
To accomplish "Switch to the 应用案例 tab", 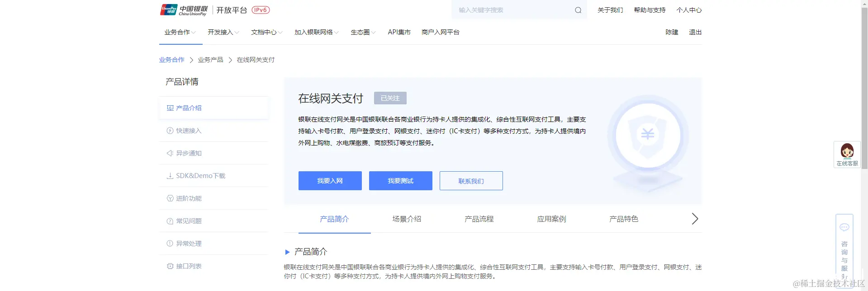I will [x=551, y=219].
